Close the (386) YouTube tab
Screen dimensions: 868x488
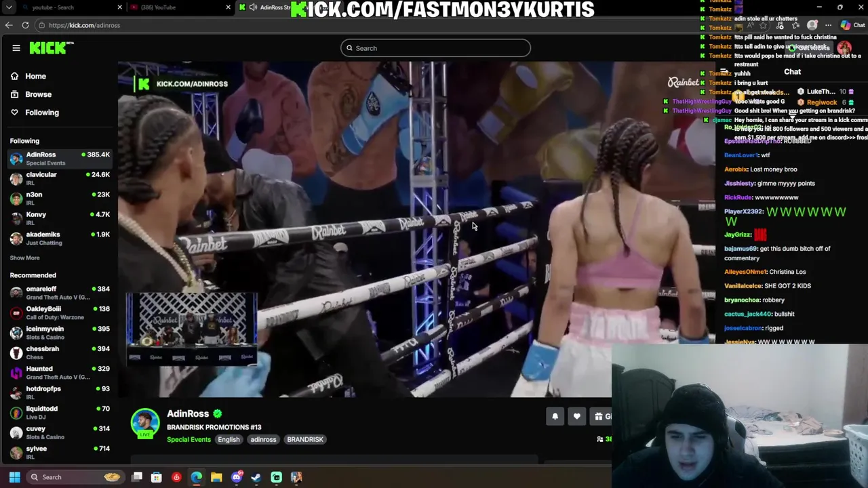[229, 7]
